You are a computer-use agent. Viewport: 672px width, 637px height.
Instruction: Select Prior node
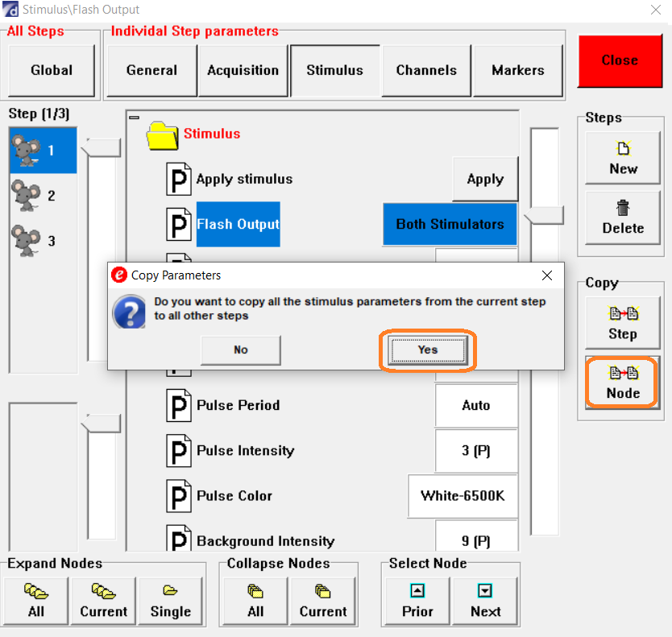click(x=417, y=601)
